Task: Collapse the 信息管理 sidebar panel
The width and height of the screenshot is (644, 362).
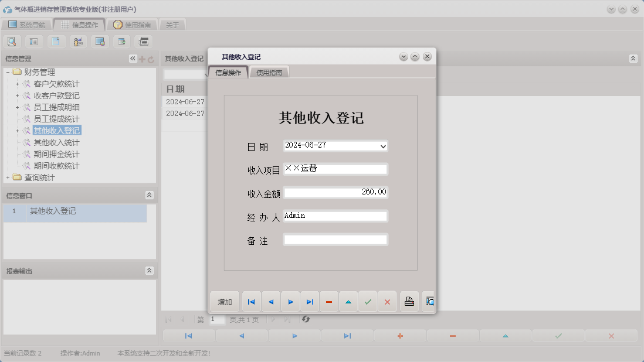Action: coord(132,58)
